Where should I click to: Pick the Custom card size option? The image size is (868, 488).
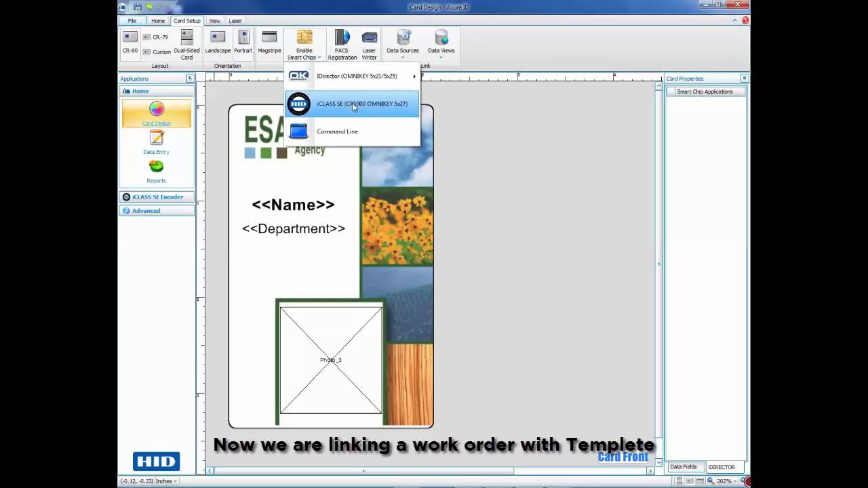click(157, 52)
